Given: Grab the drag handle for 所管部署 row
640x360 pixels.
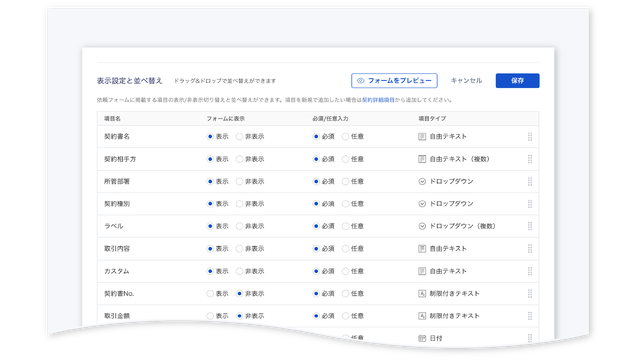Looking at the screenshot, I should tap(530, 182).
